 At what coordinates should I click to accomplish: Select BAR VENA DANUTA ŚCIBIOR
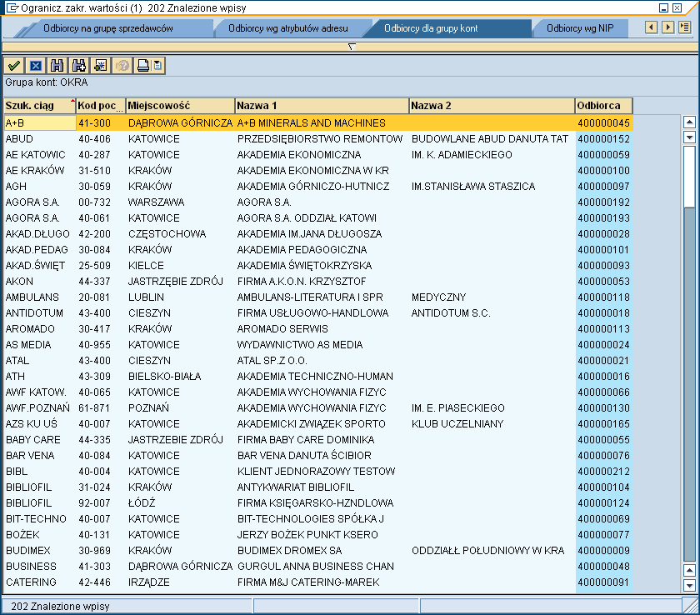[304, 456]
